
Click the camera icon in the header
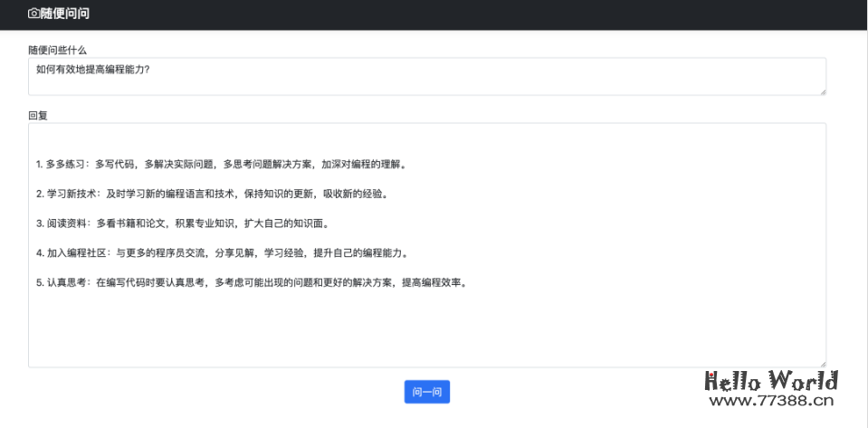33,14
